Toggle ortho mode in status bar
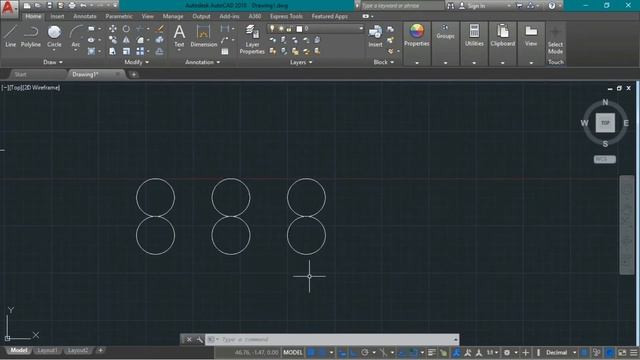 [x=353, y=352]
